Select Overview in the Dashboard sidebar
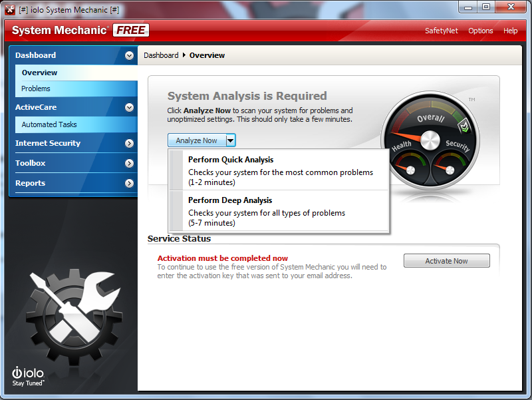The image size is (532, 400). 76,73
